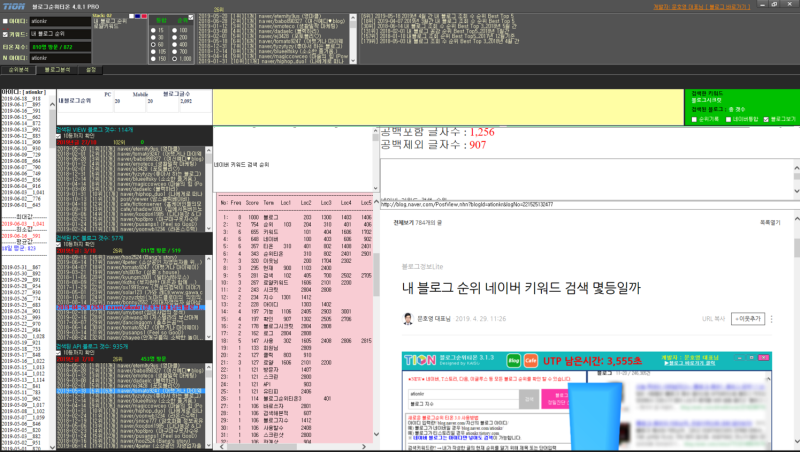Click the green Blog icon in embedded image
The width and height of the screenshot is (800, 452).
point(514,361)
